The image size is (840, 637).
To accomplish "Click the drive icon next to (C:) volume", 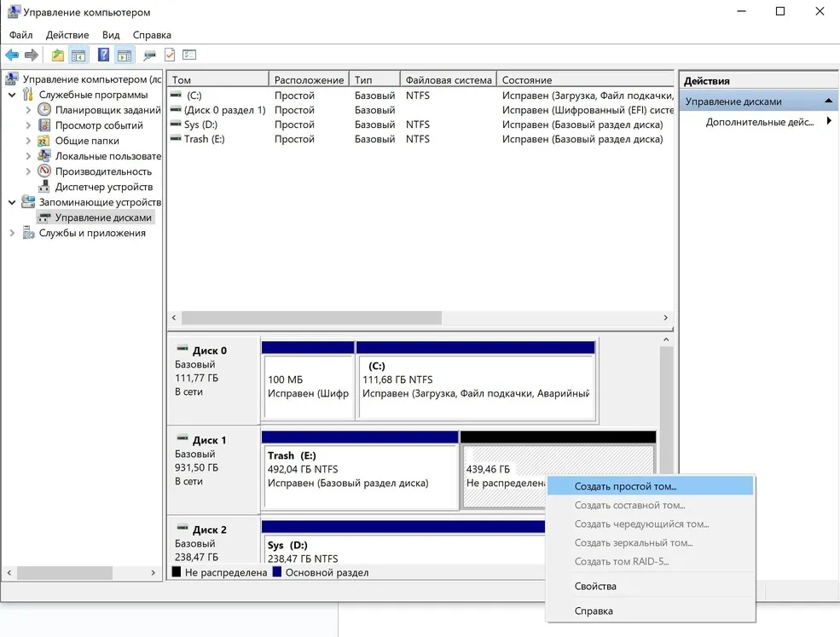I will (x=176, y=95).
